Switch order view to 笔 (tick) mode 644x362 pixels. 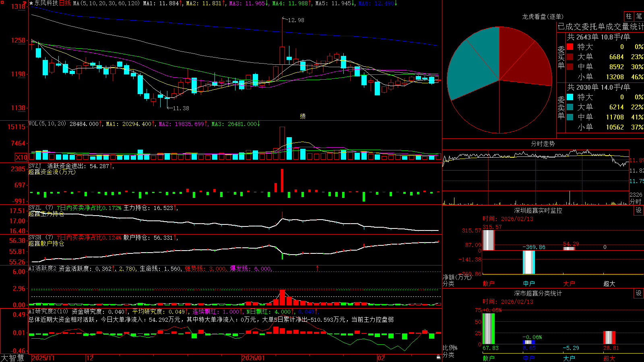639,16
